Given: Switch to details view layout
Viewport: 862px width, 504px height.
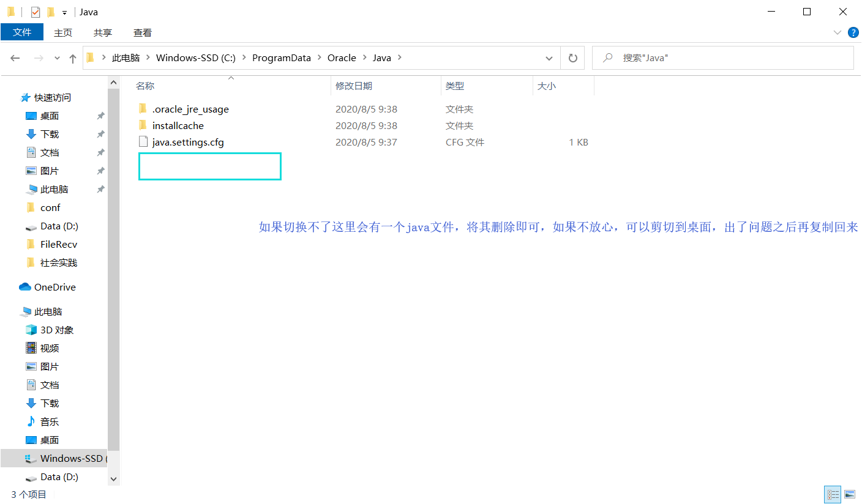Looking at the screenshot, I should point(833,494).
